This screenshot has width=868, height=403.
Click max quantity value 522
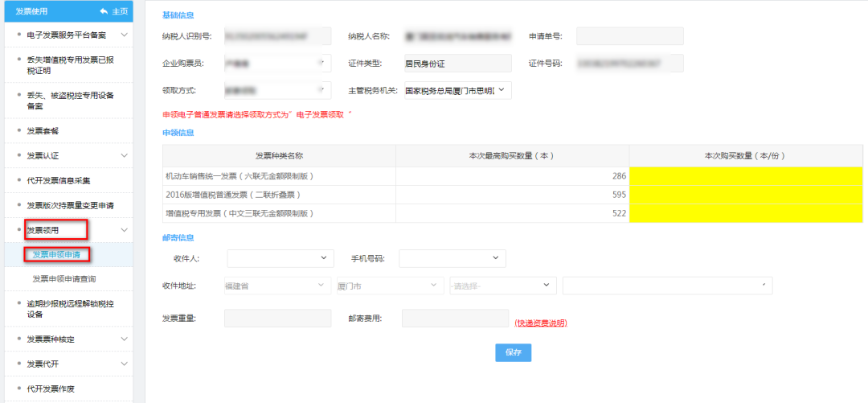click(x=619, y=213)
